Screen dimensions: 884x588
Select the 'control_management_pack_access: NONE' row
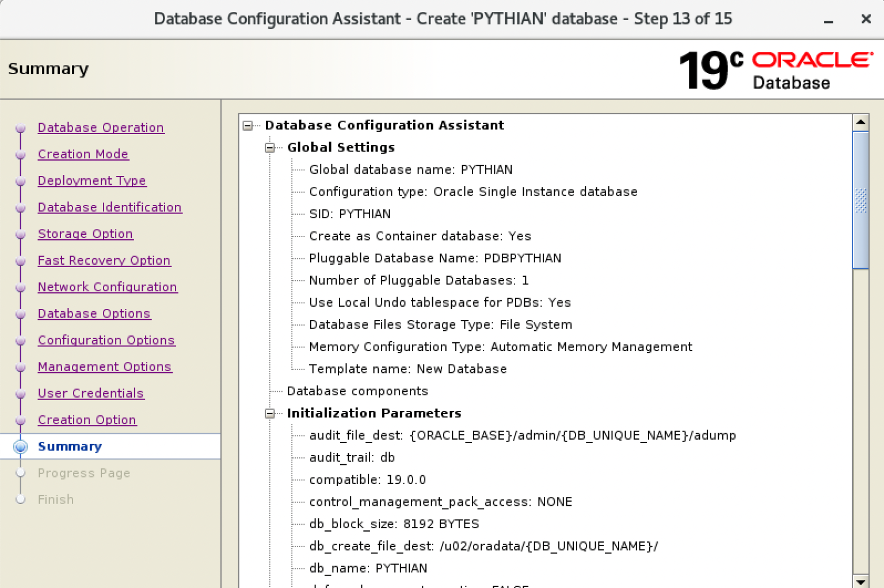tap(441, 502)
